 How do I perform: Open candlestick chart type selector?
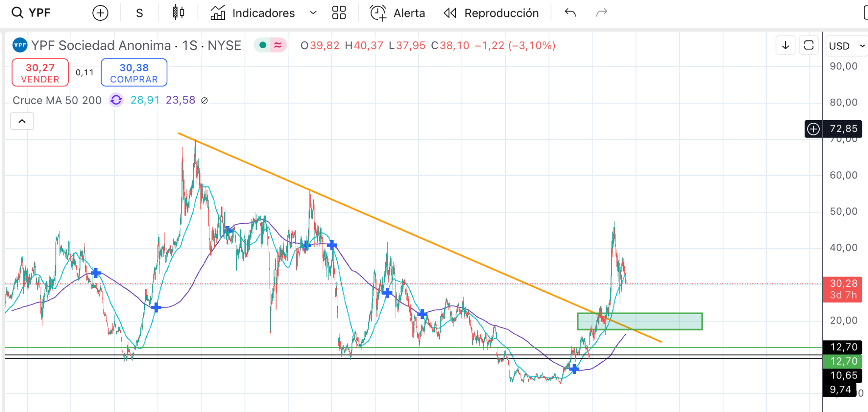(x=178, y=13)
